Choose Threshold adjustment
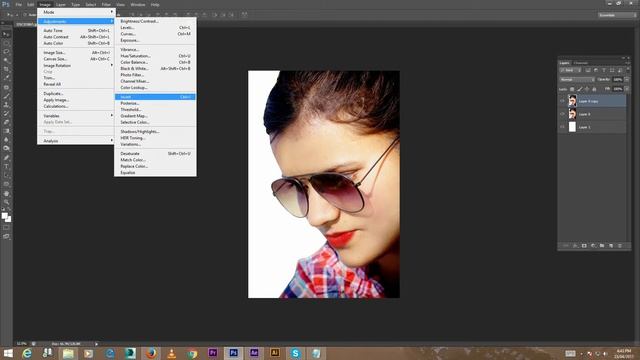This screenshot has height=360, width=640. (155, 110)
